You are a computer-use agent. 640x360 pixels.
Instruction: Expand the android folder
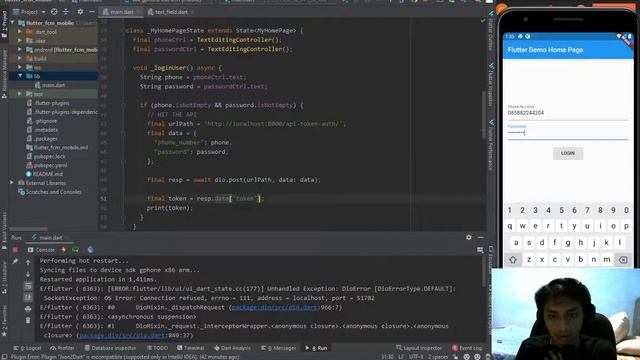coord(20,49)
